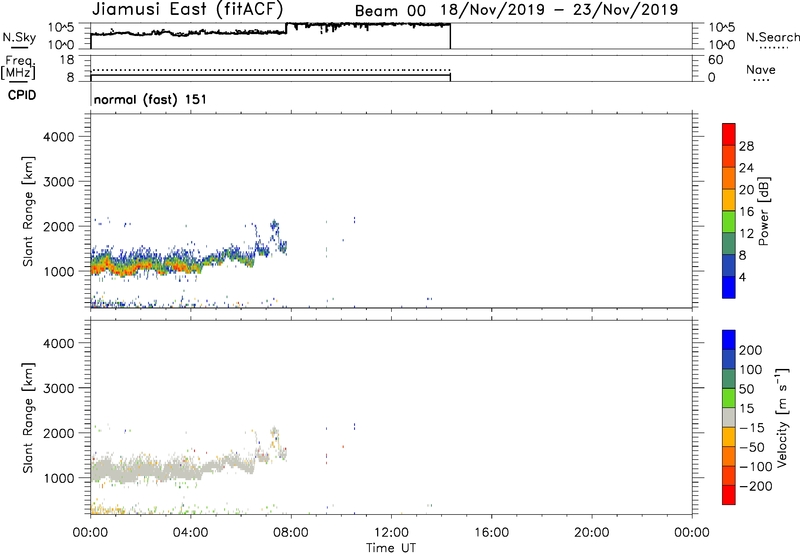
Task: Click the 'Velocity [m s⁻¹]' colorbar label
Action: point(782,417)
